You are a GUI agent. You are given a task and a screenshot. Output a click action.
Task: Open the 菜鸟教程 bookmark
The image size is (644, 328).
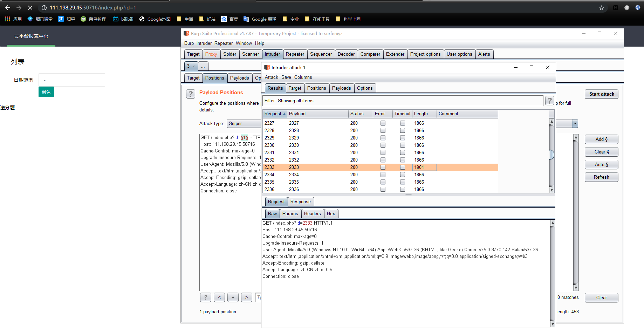93,19
